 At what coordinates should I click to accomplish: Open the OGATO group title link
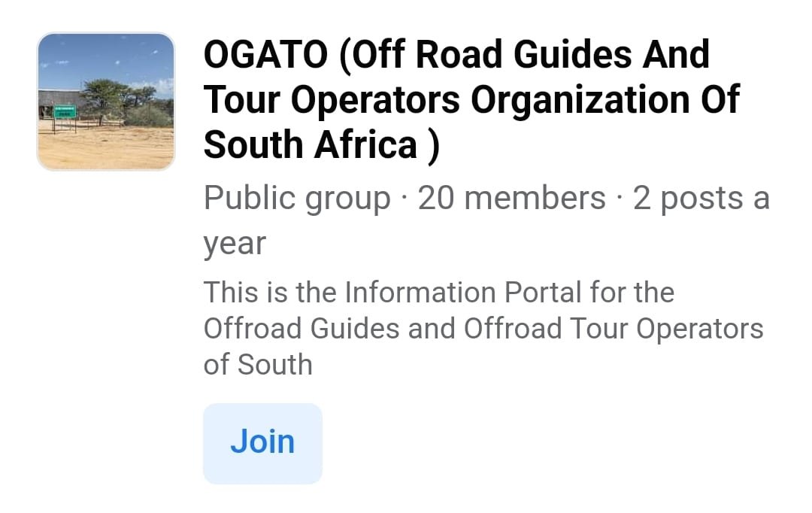tap(471, 99)
